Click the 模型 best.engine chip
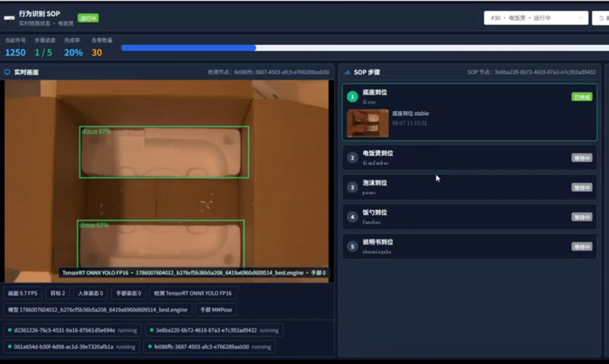Screen dimensions: 609x364 pos(97,310)
